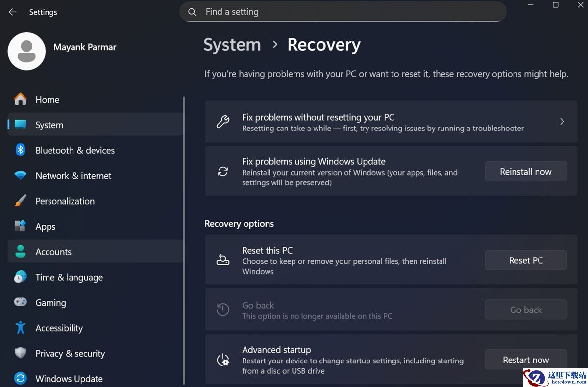Click the Windows Update repair arrows icon

[x=223, y=172]
